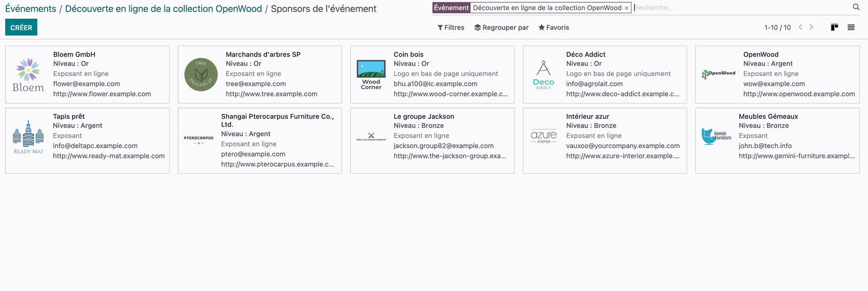Click Logo en bas de page on Coin bois
The height and width of the screenshot is (291, 868).
(446, 74)
